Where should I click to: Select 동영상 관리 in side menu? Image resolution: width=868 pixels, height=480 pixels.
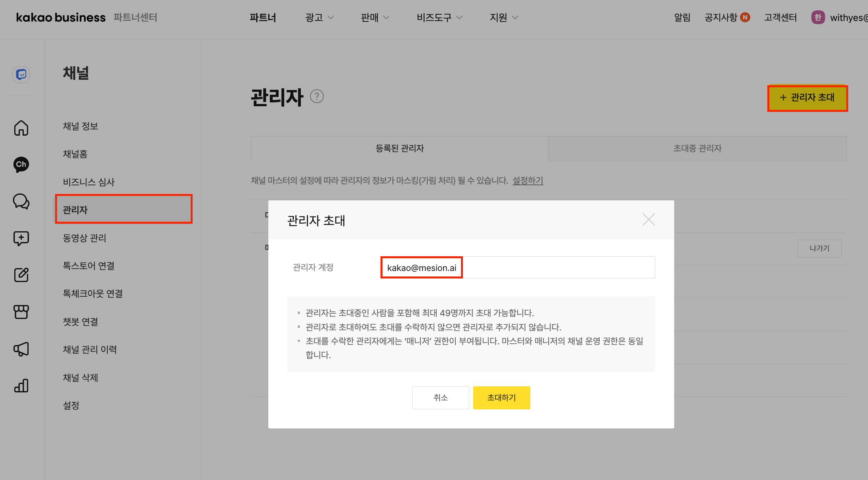click(84, 238)
